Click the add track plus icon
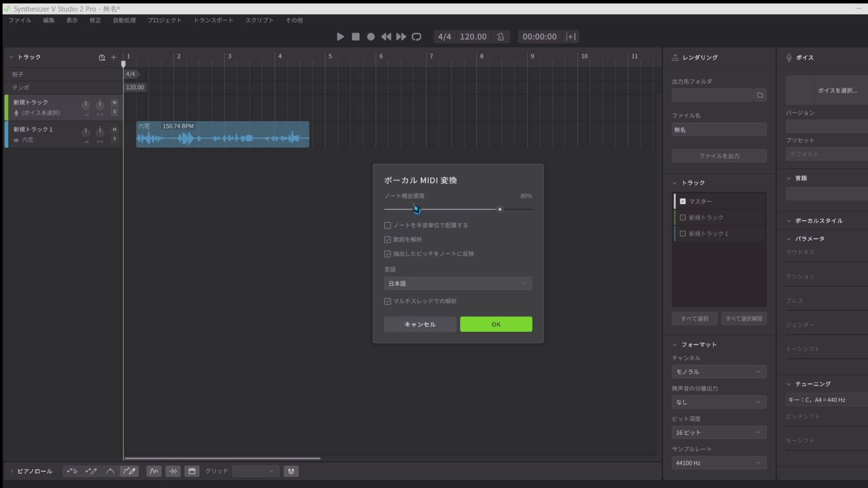 coord(113,57)
